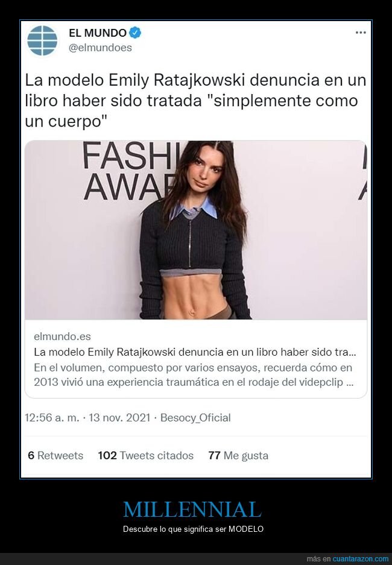The height and width of the screenshot is (565, 392).
Task: Click the EL MUNDO account name
Action: pyautogui.click(x=97, y=33)
